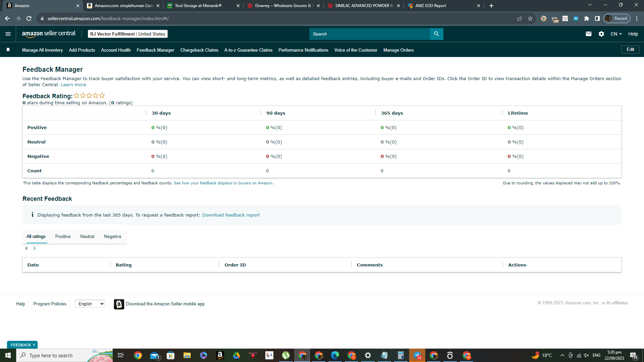Click the Edit navigation button
Screen dimensions: 644x362
(630, 49)
